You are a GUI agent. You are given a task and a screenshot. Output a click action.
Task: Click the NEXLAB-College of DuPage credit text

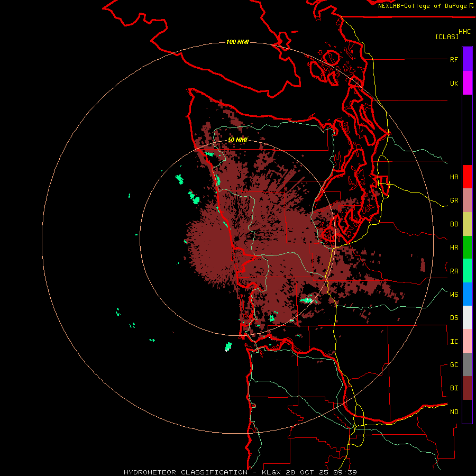422,6
